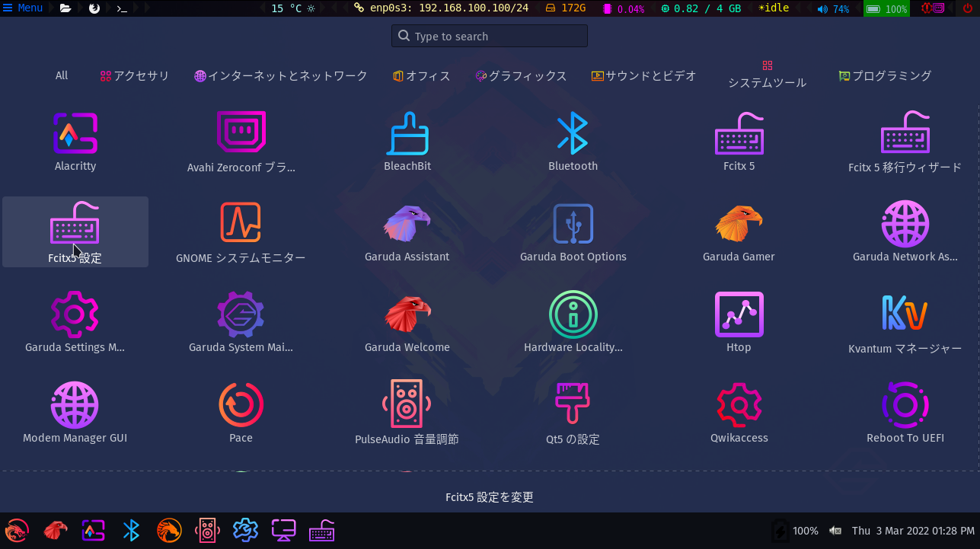Launch the Pace app
The width and height of the screenshot is (980, 549).
[241, 414]
